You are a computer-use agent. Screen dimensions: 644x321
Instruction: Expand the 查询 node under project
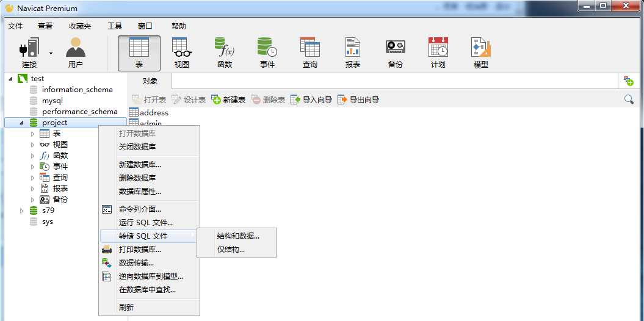click(33, 178)
